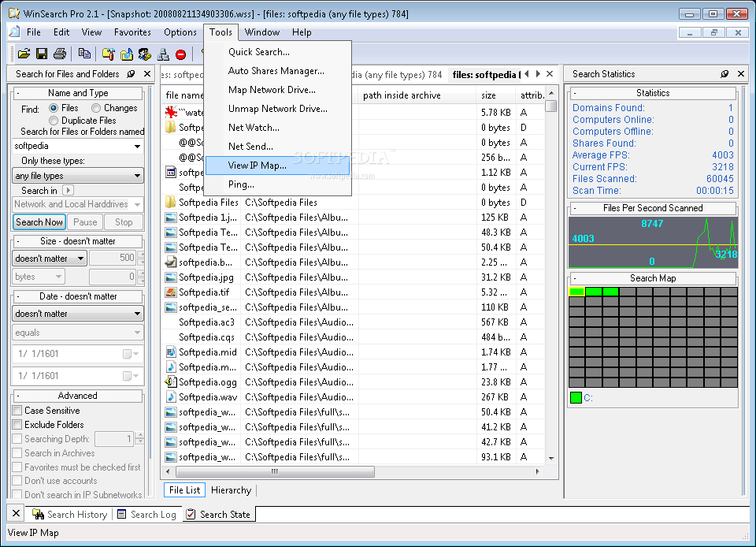Switch to the Search History tab
Viewport: 756px width, 547px height.
click(70, 514)
